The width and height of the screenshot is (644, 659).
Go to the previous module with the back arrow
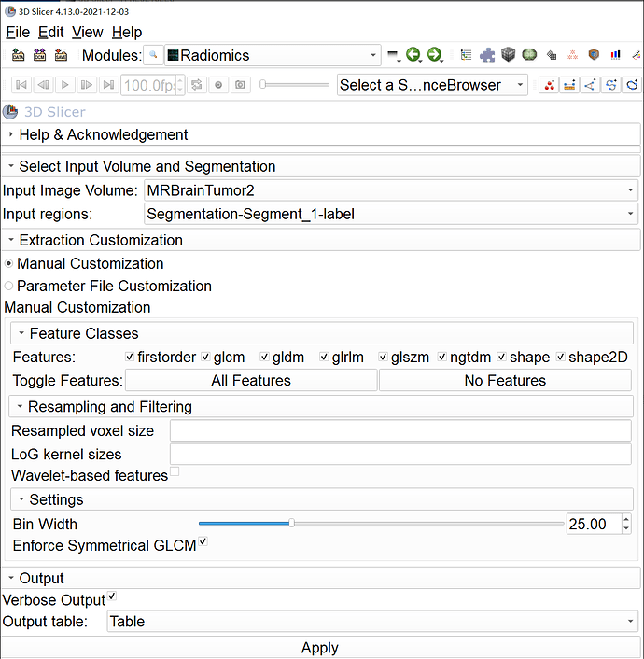pos(413,55)
